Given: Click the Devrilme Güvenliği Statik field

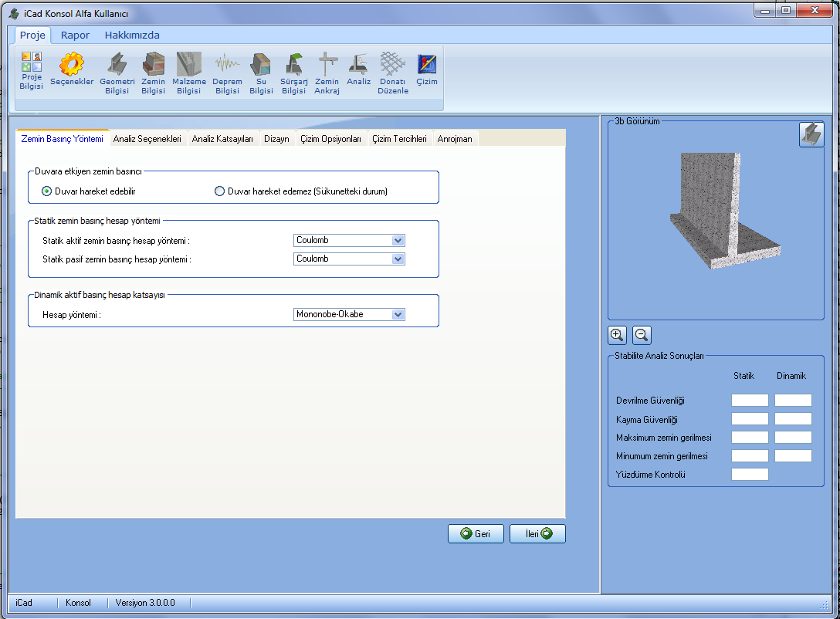Looking at the screenshot, I should pos(750,400).
